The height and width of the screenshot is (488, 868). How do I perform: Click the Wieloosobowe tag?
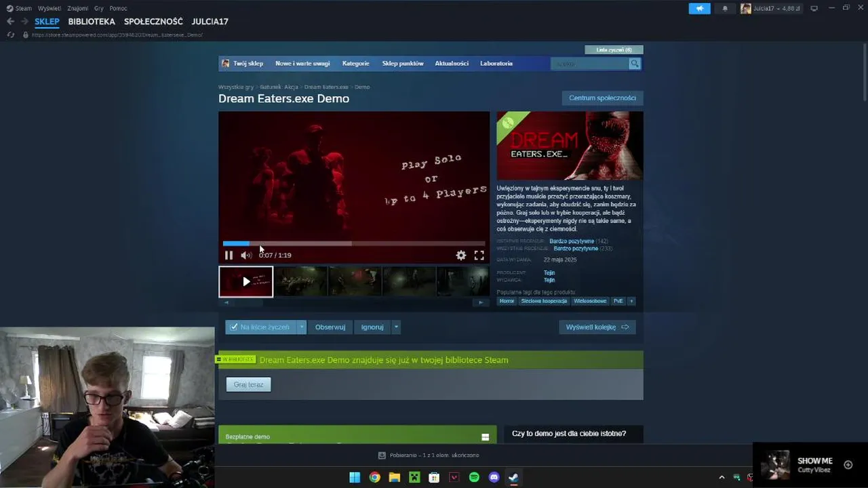tap(590, 301)
